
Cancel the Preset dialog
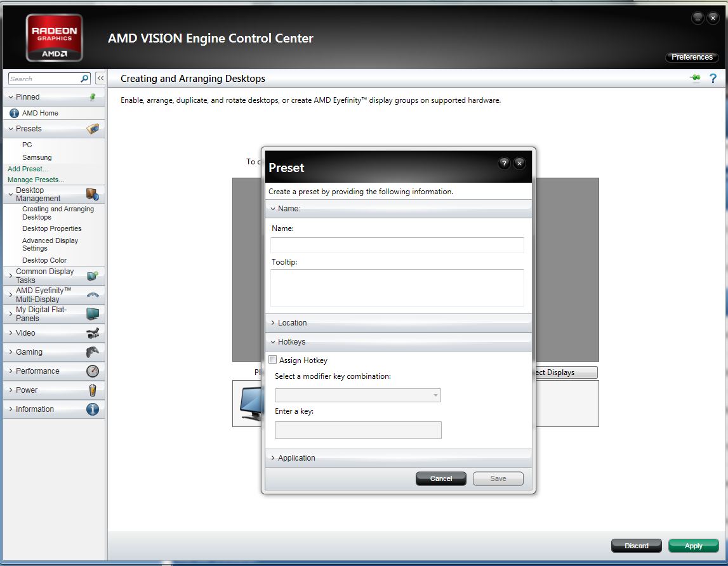[x=440, y=478]
